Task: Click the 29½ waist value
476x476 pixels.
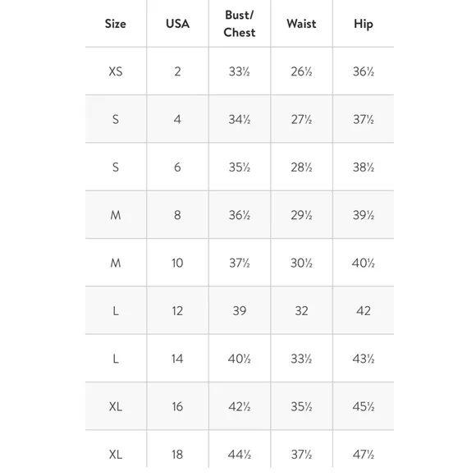Action: coord(301,215)
